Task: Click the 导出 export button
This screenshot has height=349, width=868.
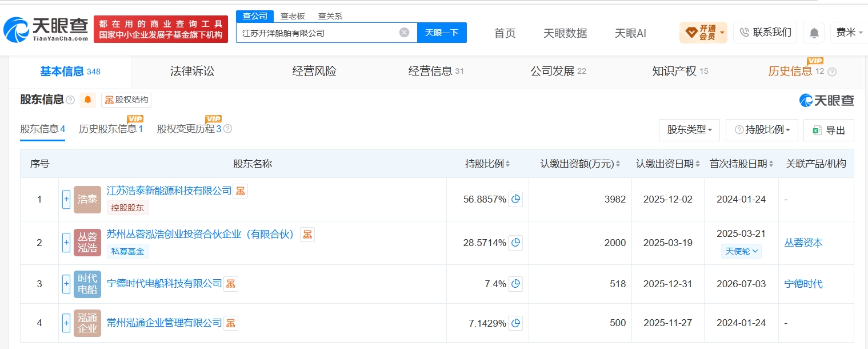Action: pos(829,130)
